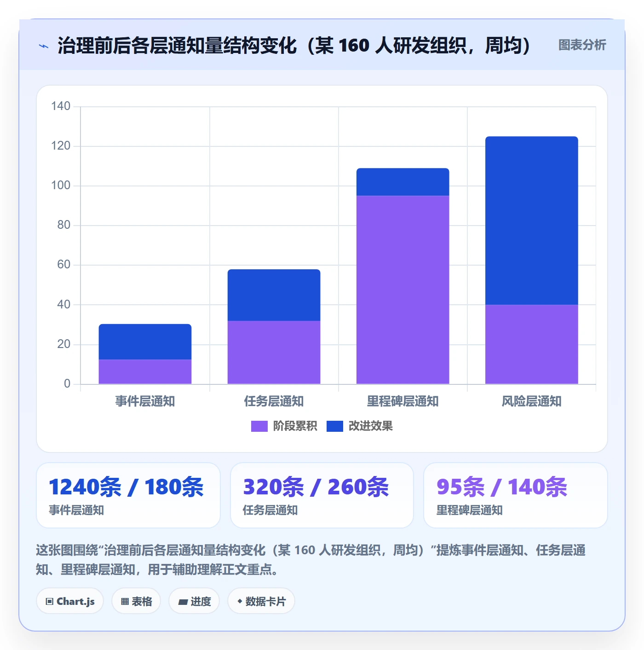This screenshot has height=650, width=644.
Task: Click the purple segment of 里程碑层通知 bar
Action: [x=402, y=290]
